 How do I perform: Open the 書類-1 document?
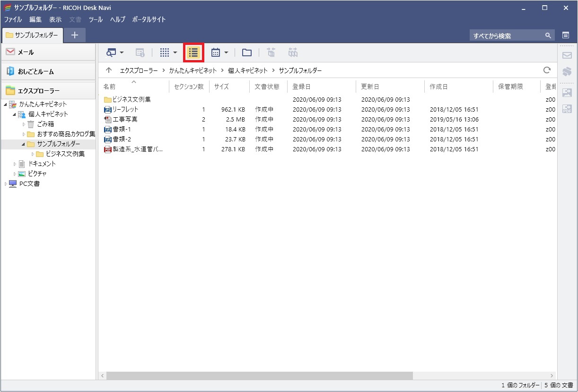(122, 129)
